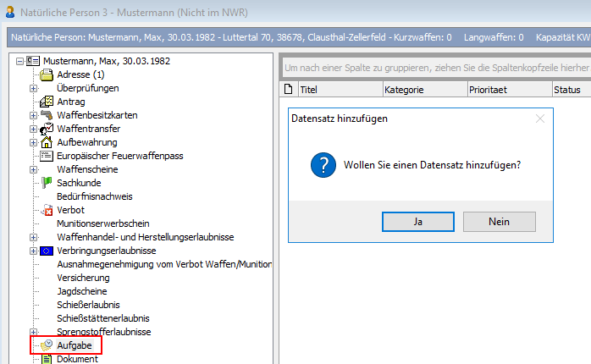Click the document card icon beside Europäischer Feuerwaffenpass
The width and height of the screenshot is (591, 364).
[x=47, y=156]
